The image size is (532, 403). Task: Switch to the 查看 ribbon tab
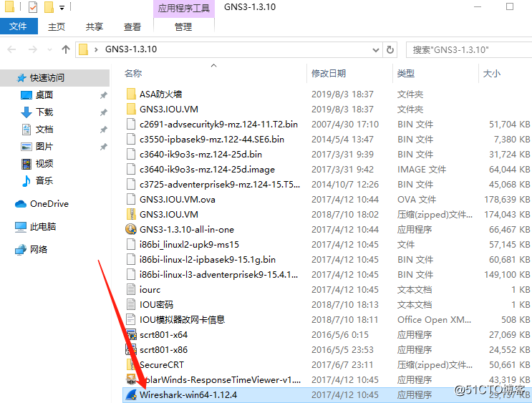click(132, 26)
